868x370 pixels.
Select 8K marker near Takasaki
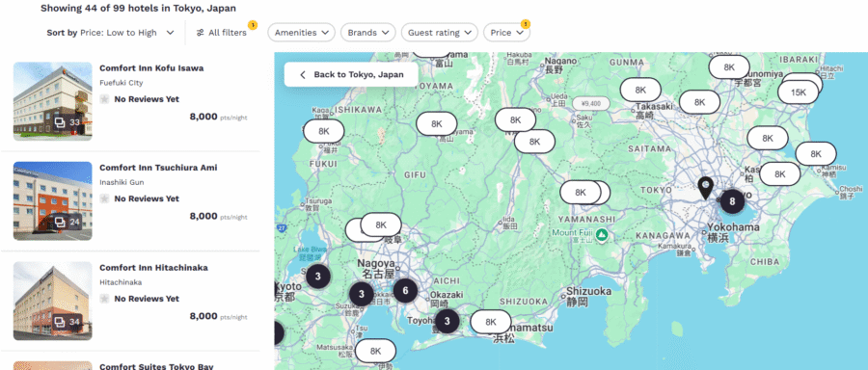click(640, 90)
